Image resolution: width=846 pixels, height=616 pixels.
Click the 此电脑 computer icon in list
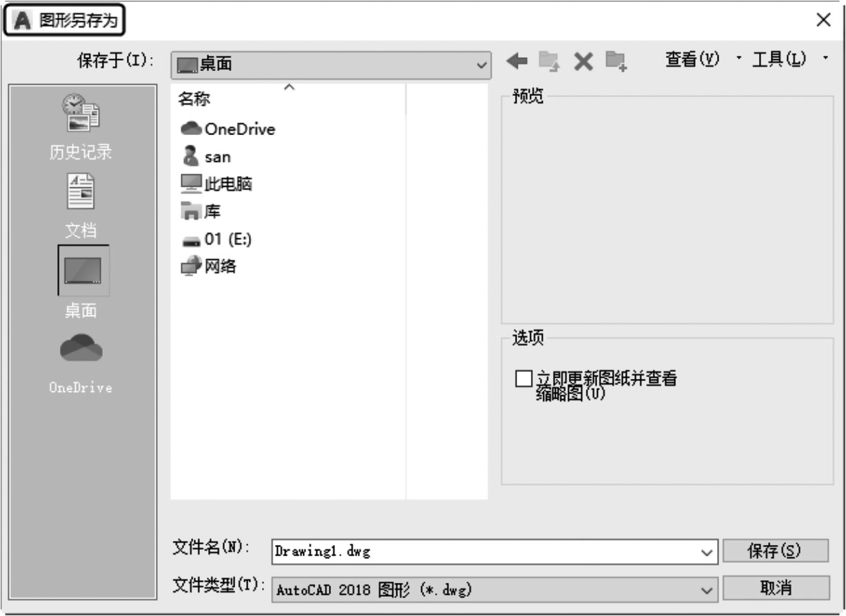click(190, 184)
